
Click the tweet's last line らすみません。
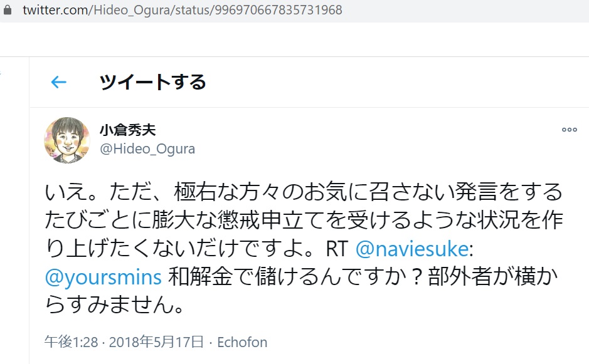[114, 304]
